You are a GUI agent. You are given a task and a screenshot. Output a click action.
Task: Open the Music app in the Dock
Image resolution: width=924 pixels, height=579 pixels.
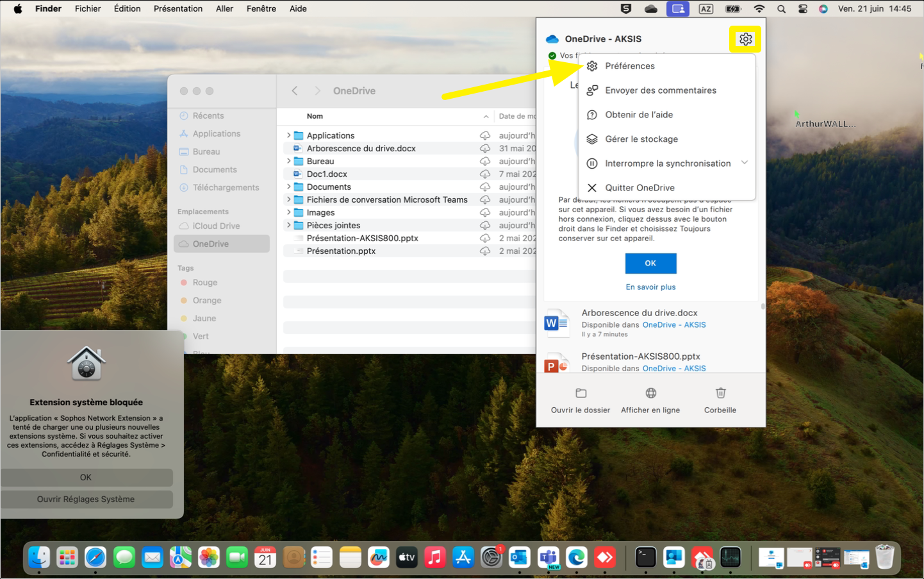(x=435, y=557)
